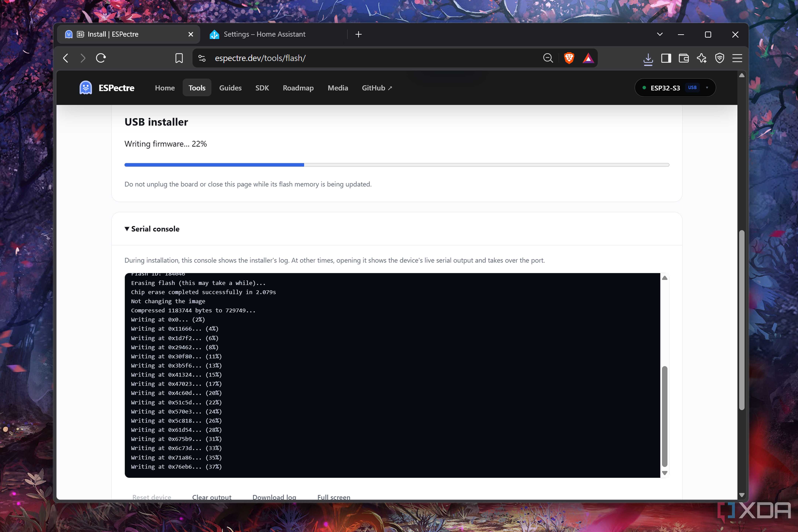Click log line 'Compressed 1183744 bytes to 729749...'
Viewport: 798px width, 532px height.
pos(193,311)
